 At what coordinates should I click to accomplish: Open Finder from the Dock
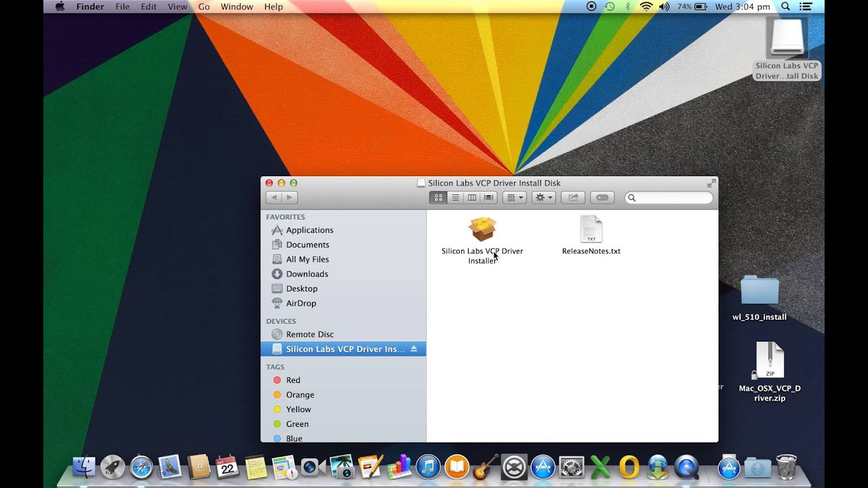[x=84, y=467]
